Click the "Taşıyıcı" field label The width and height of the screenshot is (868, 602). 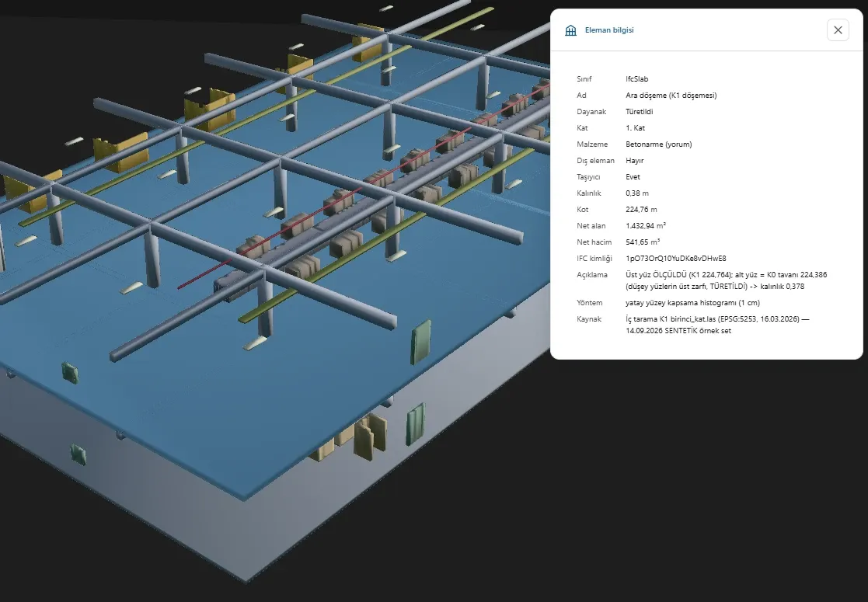[x=588, y=177]
